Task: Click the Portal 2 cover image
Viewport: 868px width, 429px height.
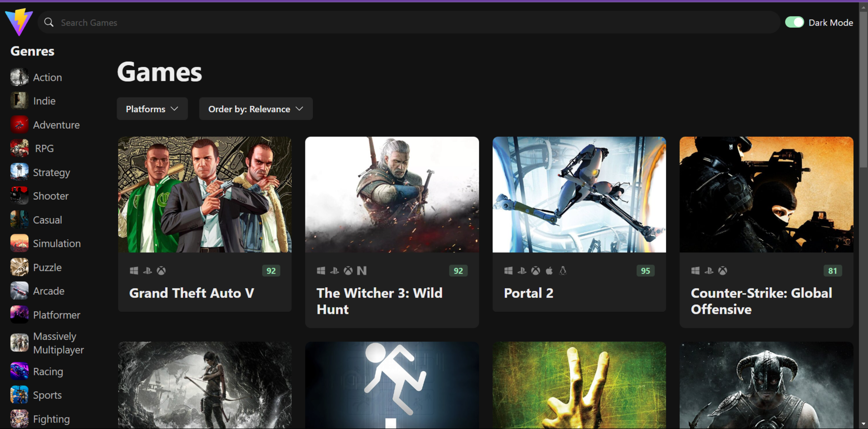Action: pyautogui.click(x=579, y=194)
